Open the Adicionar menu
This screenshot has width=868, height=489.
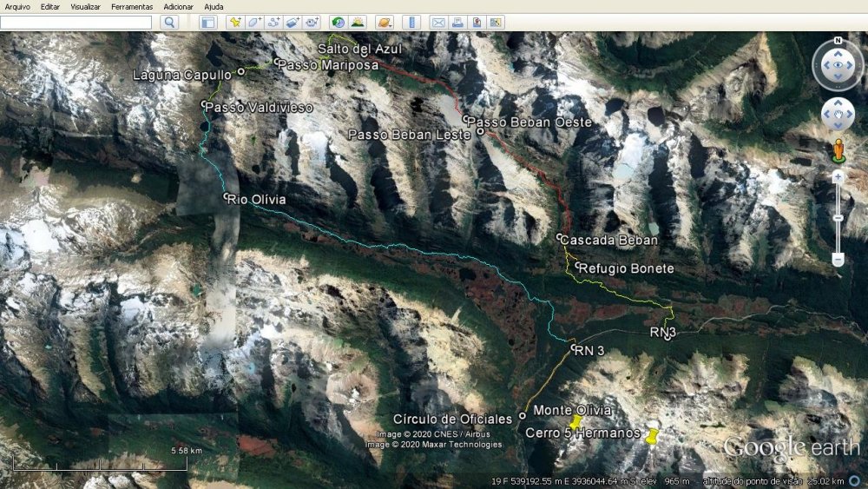(x=178, y=6)
